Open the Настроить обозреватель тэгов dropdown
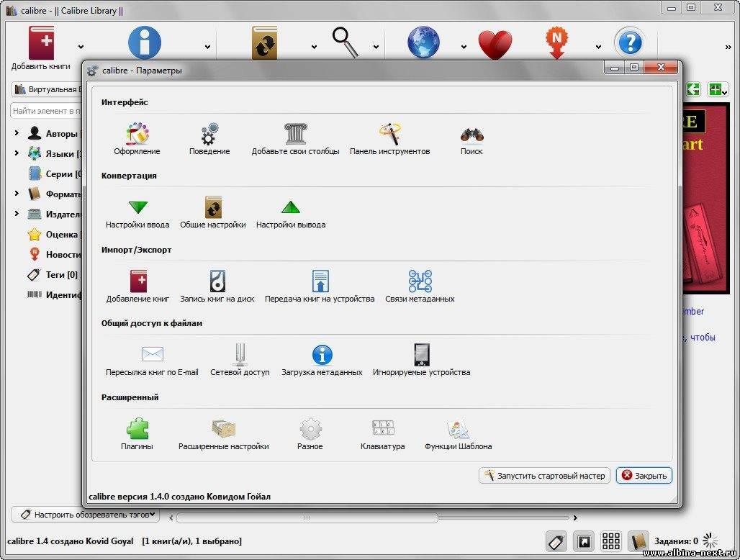This screenshot has height=560, width=740. tap(86, 514)
